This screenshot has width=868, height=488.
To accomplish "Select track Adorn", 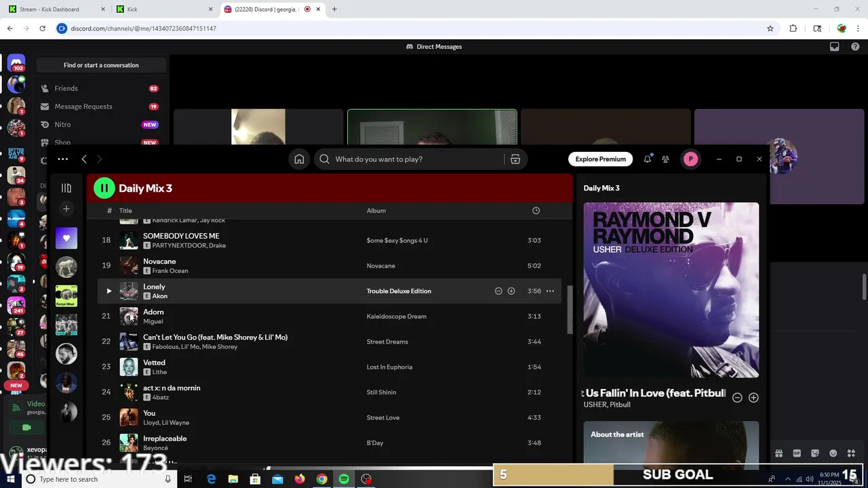I will 153,312.
